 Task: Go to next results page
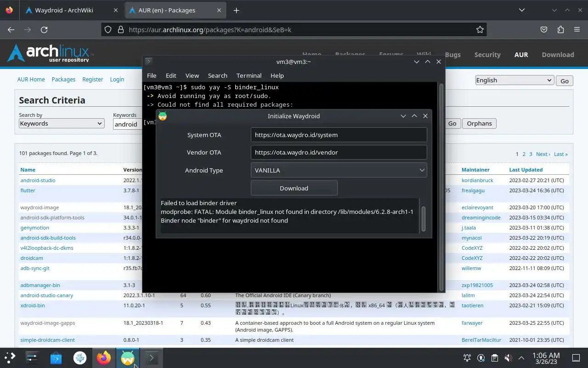click(x=542, y=154)
